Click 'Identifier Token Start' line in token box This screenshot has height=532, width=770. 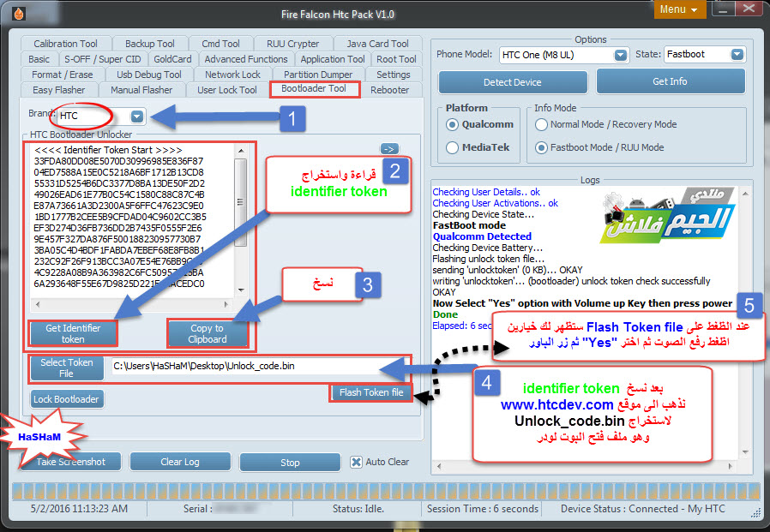(108, 150)
